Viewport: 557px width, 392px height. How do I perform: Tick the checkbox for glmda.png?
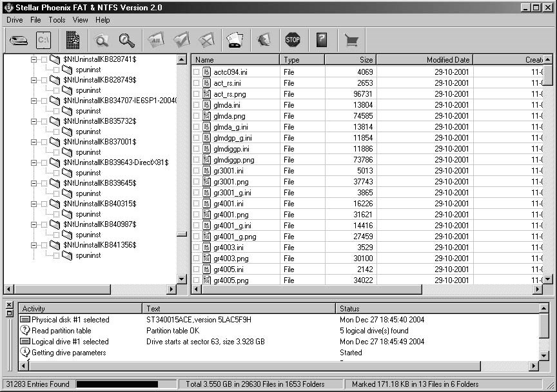coord(197,116)
